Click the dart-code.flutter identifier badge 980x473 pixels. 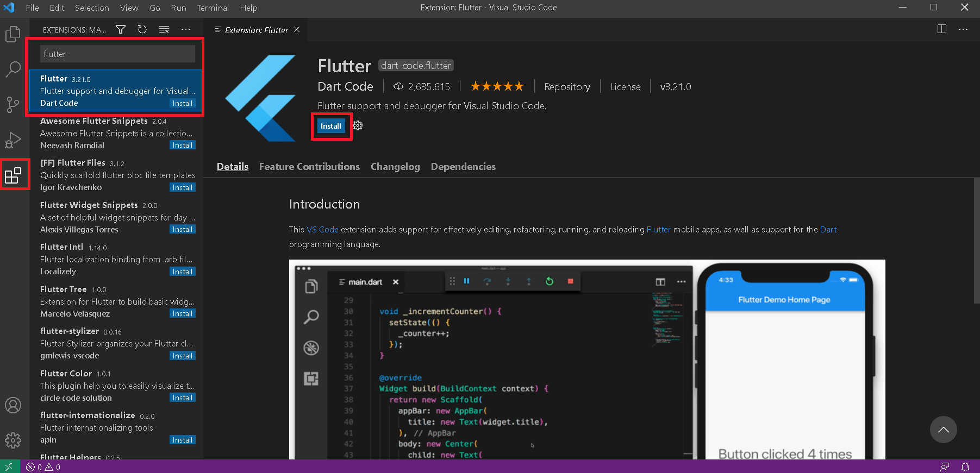[x=416, y=66]
